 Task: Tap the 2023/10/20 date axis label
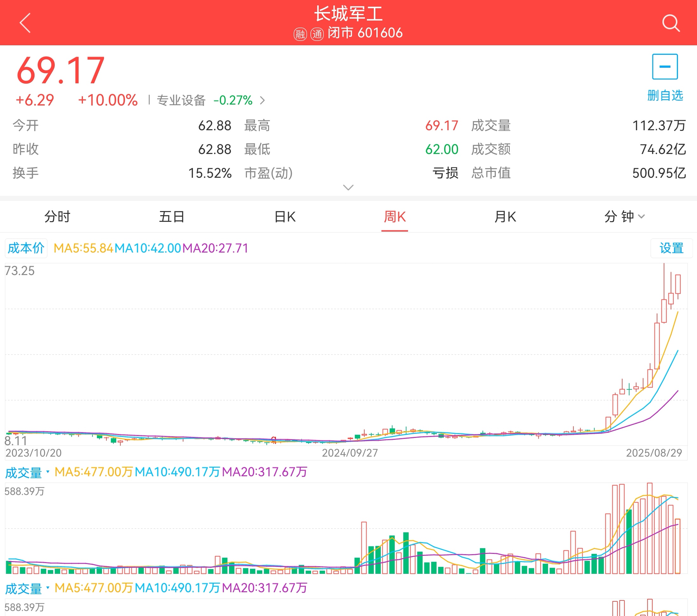point(33,453)
